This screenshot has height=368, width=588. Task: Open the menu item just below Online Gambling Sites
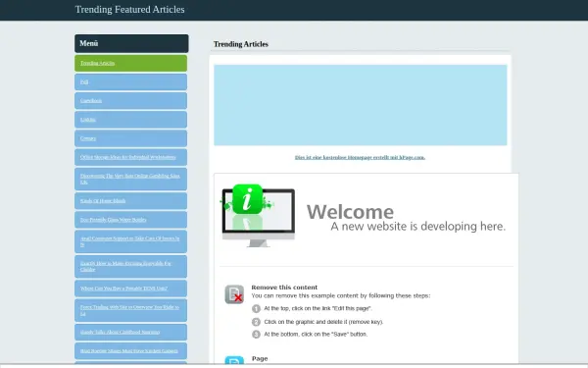tap(131, 201)
